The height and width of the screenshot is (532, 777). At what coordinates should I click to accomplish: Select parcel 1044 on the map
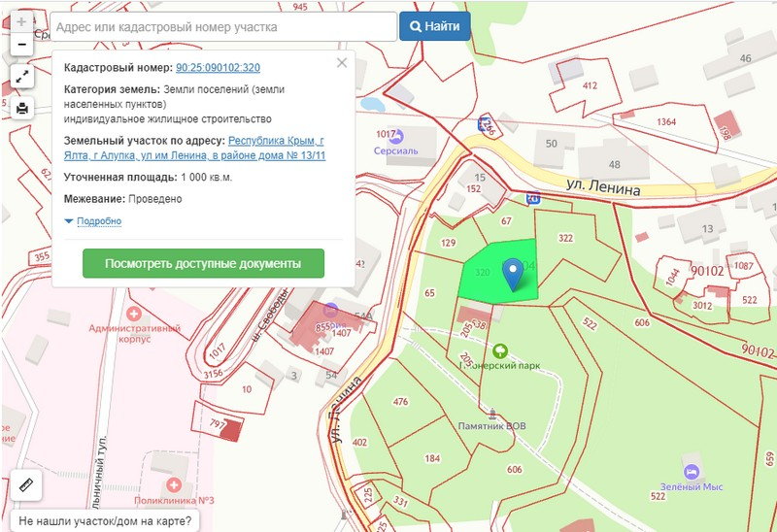(x=672, y=278)
